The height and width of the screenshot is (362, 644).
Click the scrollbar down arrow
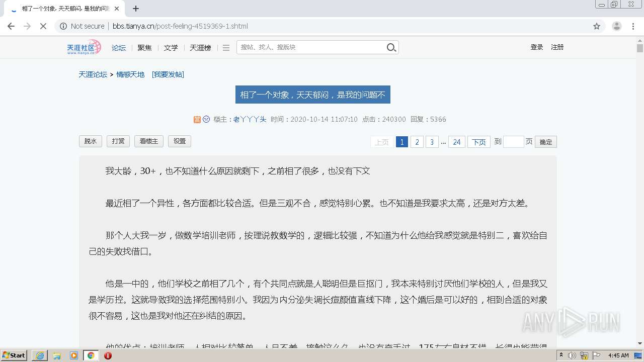click(639, 344)
